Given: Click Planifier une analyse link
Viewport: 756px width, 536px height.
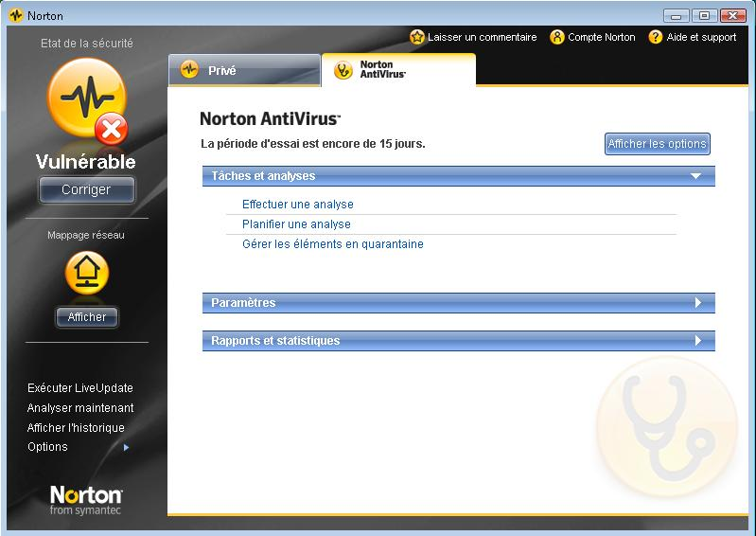Looking at the screenshot, I should coord(296,224).
